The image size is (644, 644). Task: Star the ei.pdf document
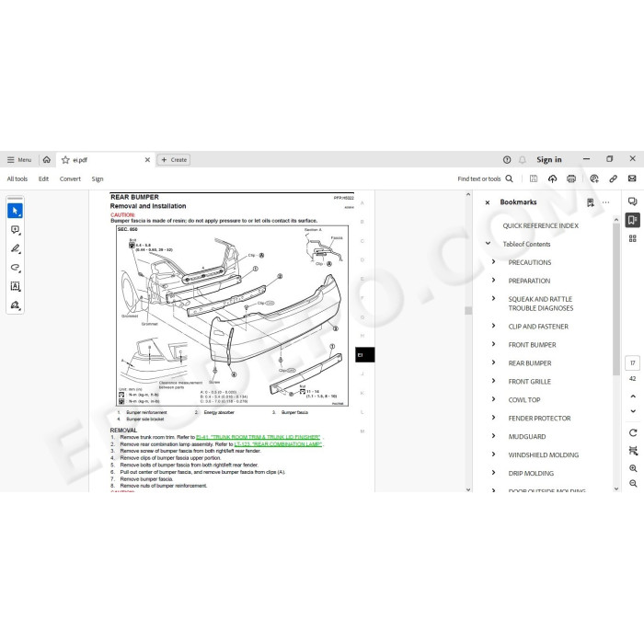point(65,160)
